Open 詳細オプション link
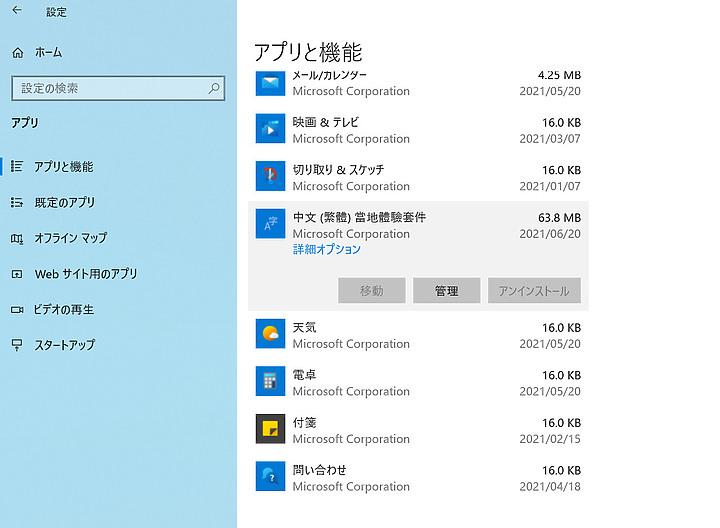 point(327,249)
